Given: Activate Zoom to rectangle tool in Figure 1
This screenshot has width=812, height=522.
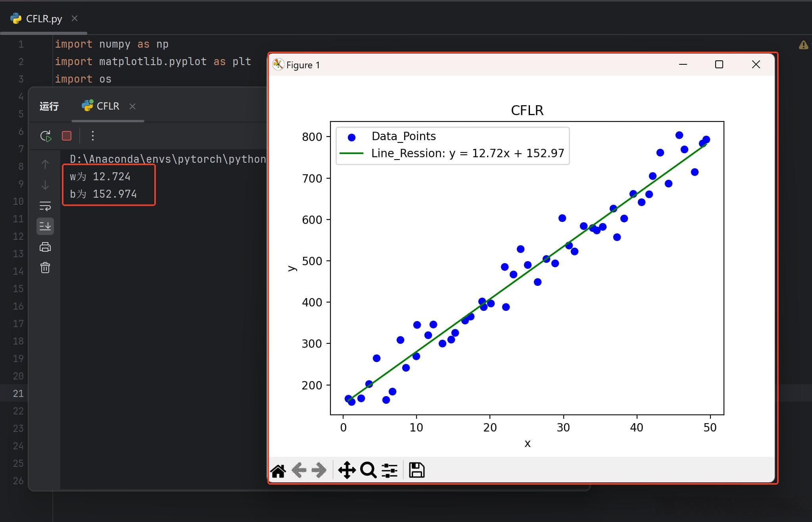Looking at the screenshot, I should (x=368, y=470).
